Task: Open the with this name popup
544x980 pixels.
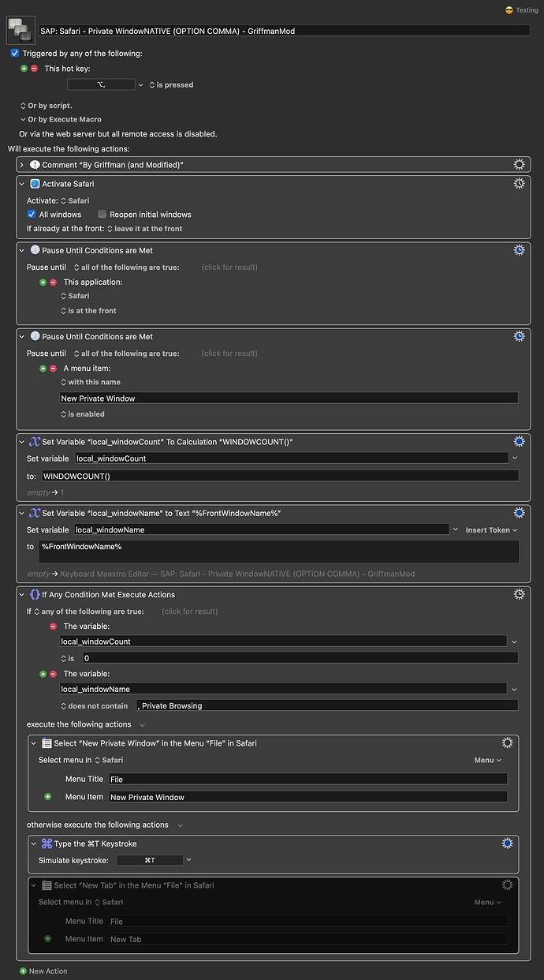Action: [x=91, y=383]
